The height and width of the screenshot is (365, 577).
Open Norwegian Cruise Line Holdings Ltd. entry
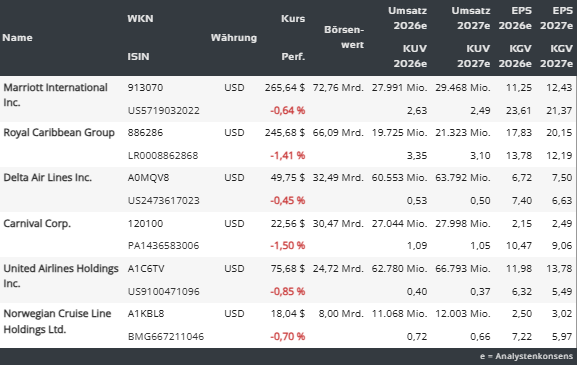click(x=57, y=321)
